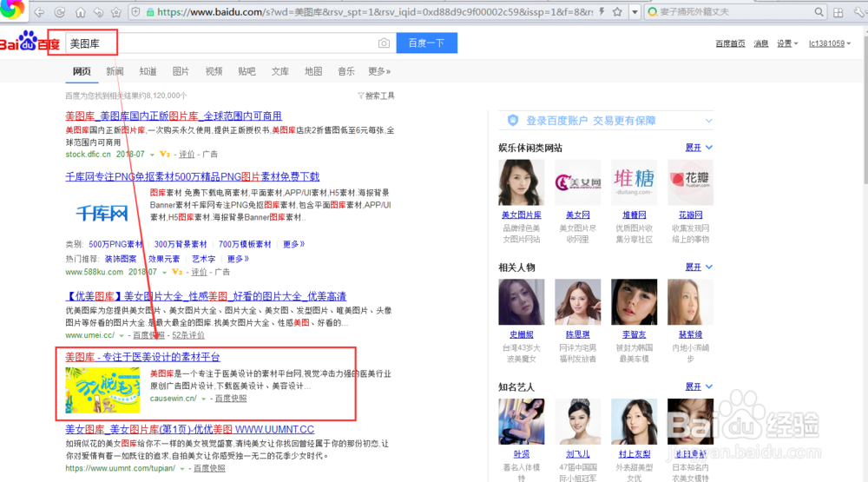Open 百度快照 for causewin.cn result
This screenshot has height=482, width=868.
[x=231, y=399]
